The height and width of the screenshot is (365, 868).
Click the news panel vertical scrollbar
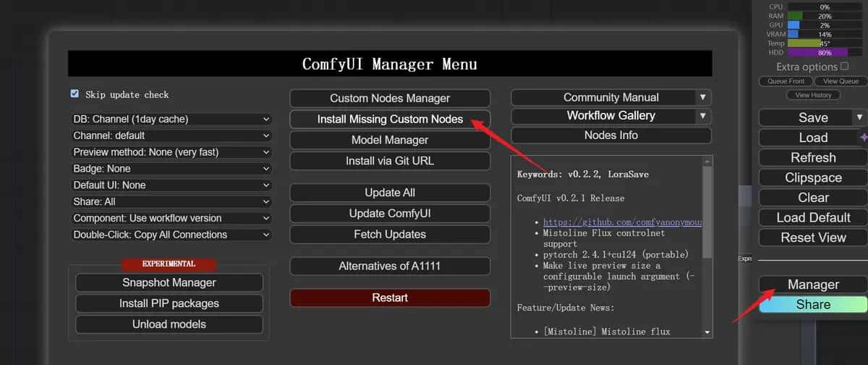pyautogui.click(x=707, y=210)
